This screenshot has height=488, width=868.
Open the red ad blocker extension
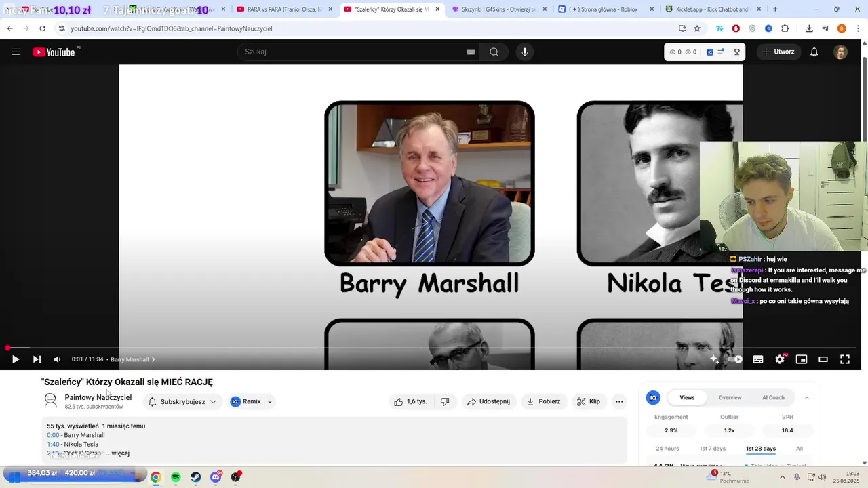(736, 28)
